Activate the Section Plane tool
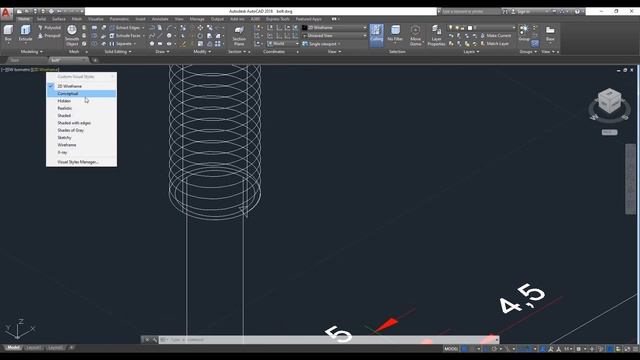The image size is (640, 360). (239, 36)
